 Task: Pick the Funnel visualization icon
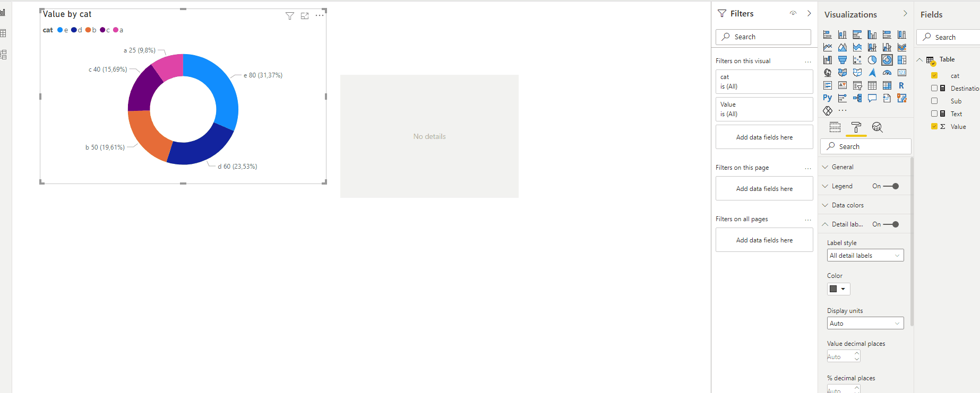pos(843,60)
